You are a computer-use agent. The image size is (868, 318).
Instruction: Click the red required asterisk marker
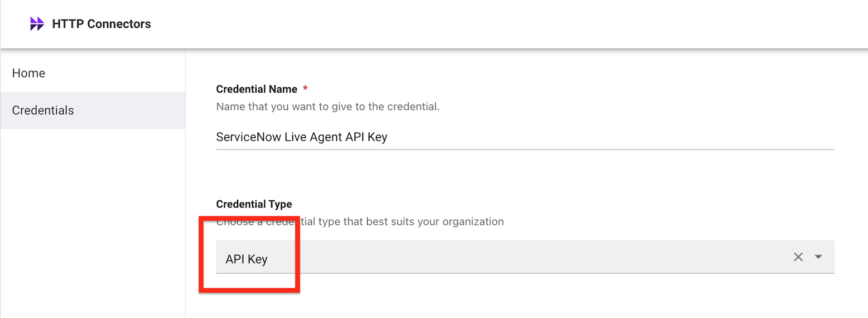(305, 89)
